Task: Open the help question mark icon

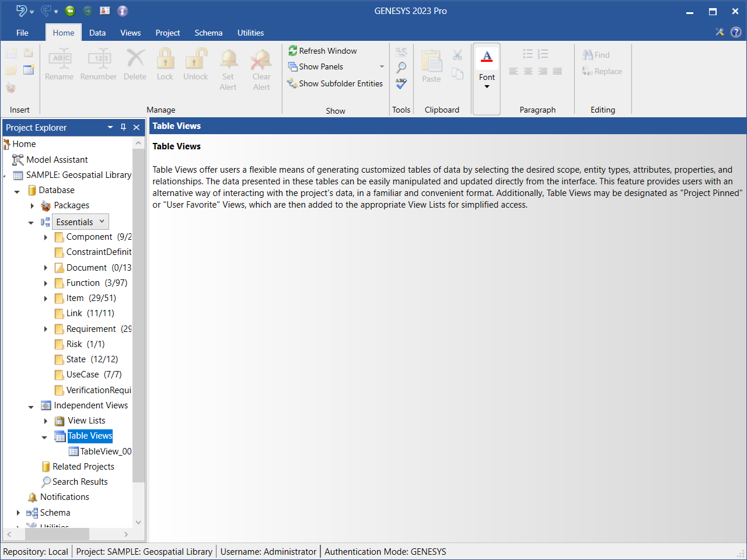Action: tap(736, 33)
